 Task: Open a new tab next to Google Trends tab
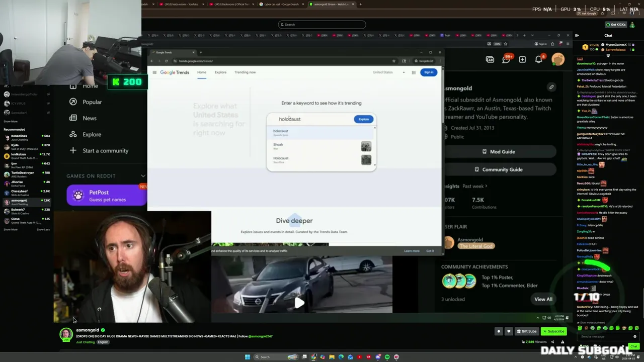201,52
